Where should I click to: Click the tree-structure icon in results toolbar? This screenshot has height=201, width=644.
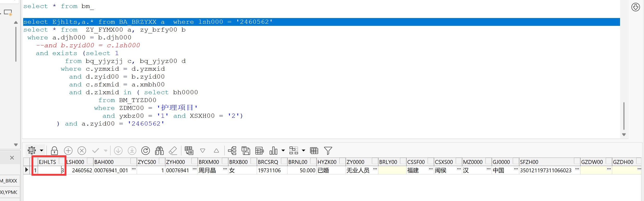tap(232, 151)
